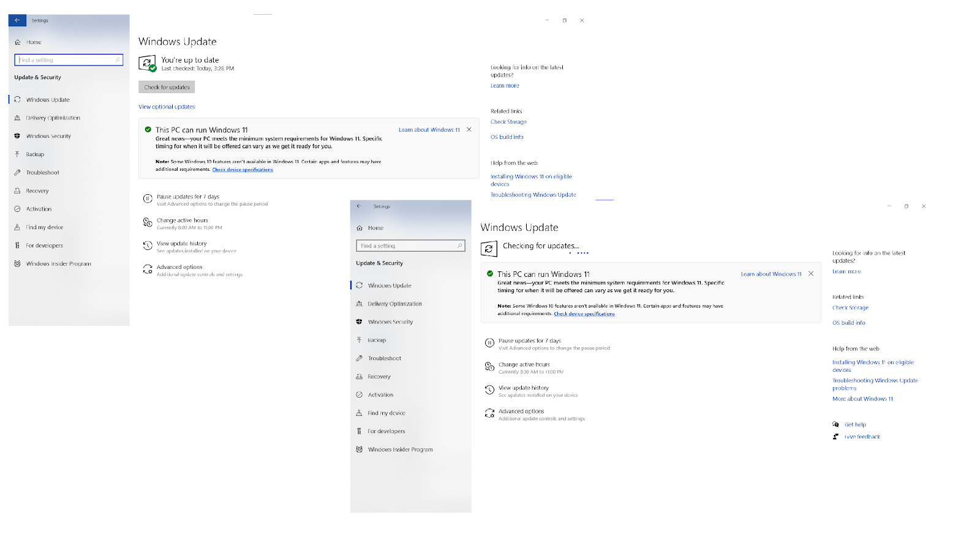
Task: Click Learn more in the up-to-date window
Action: 505,86
